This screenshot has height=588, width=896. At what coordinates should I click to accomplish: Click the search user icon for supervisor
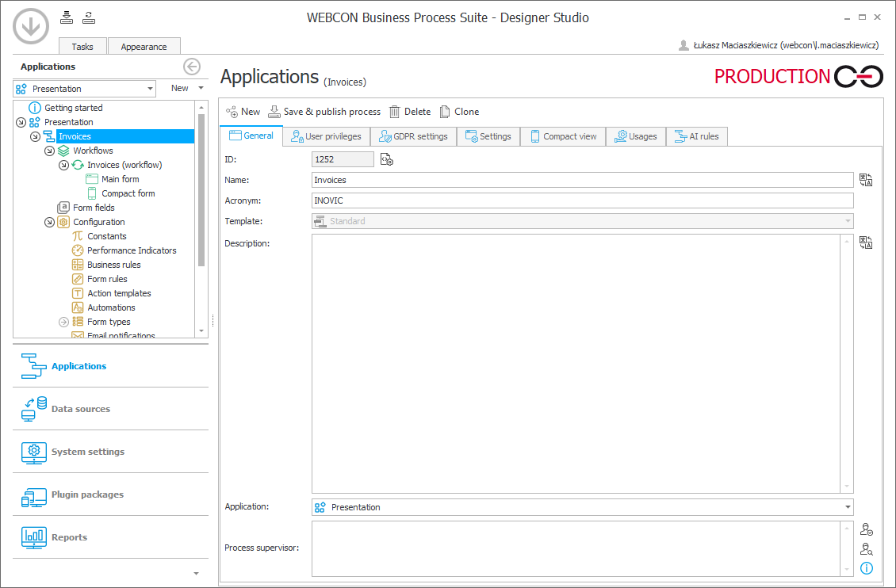point(867,549)
